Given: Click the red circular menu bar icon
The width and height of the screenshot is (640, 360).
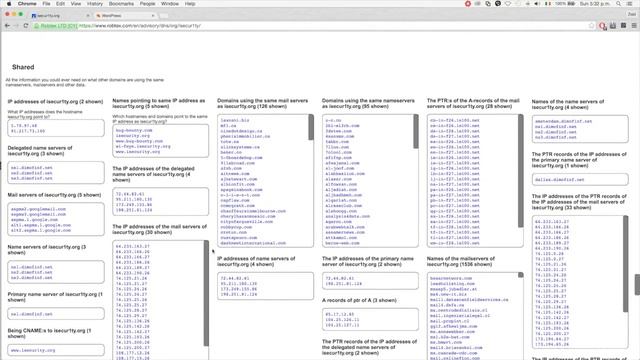Looking at the screenshot, I should pyautogui.click(x=468, y=4).
